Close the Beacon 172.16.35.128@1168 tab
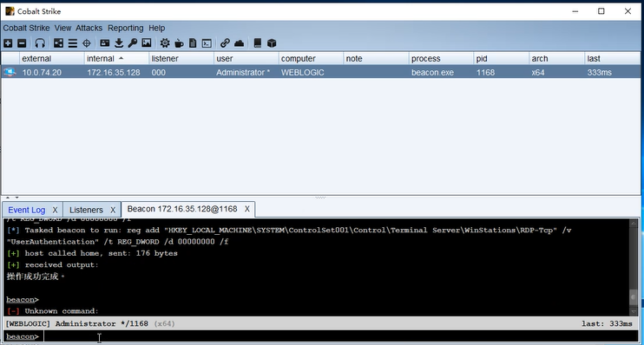This screenshot has height=345, width=644. (x=246, y=209)
